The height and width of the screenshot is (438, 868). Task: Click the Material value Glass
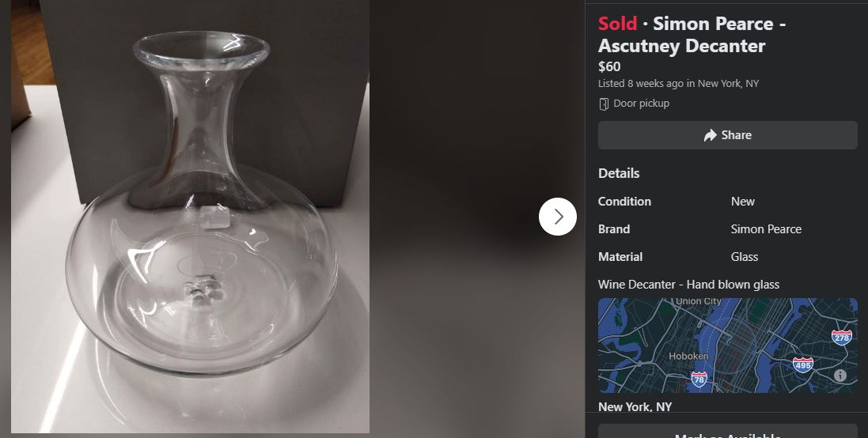[745, 257]
